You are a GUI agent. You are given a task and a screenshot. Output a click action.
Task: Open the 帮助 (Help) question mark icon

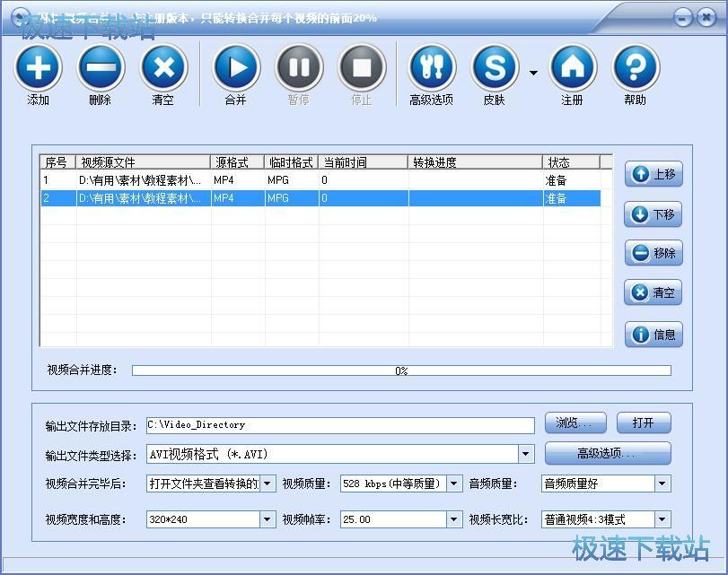pyautogui.click(x=636, y=67)
